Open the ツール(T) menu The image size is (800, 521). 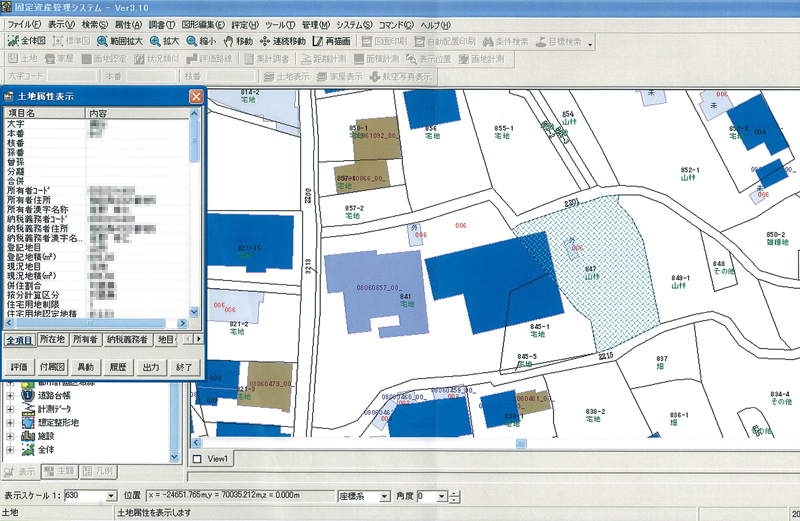click(x=280, y=24)
